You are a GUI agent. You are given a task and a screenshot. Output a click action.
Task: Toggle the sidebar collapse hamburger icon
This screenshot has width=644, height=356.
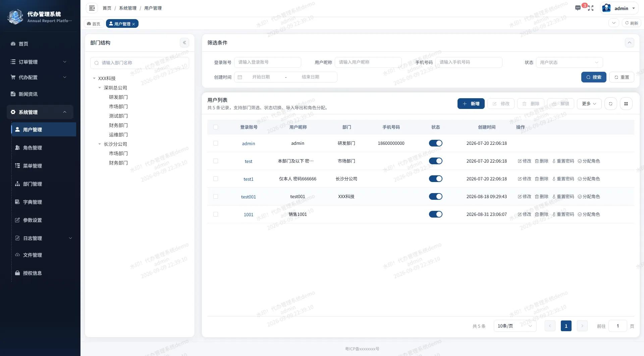pyautogui.click(x=92, y=8)
